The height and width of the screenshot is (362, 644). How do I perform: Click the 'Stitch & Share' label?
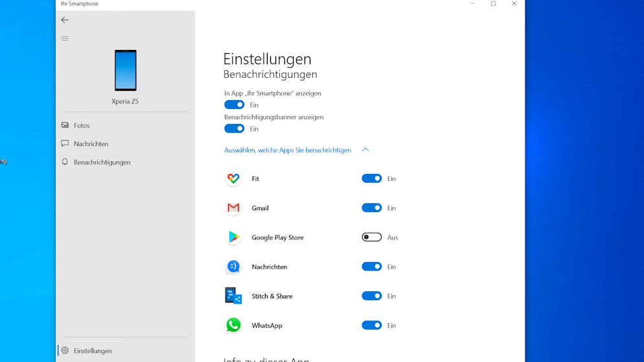(x=272, y=296)
